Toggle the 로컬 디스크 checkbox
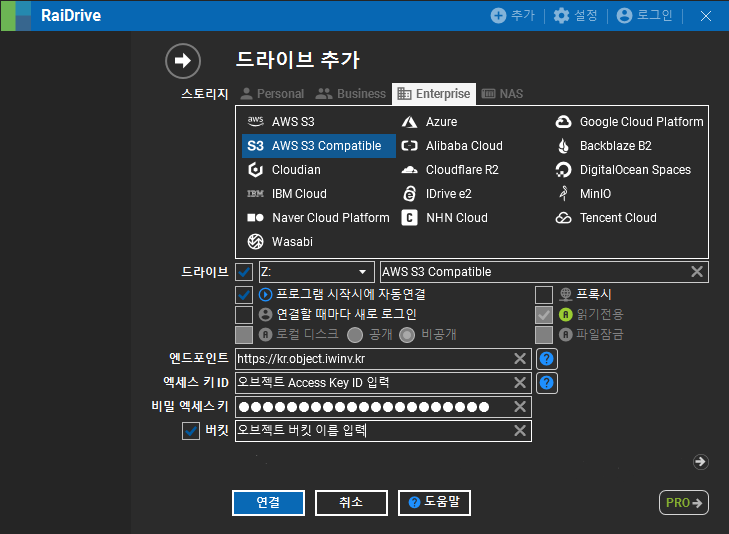The height and width of the screenshot is (534, 729). [244, 335]
